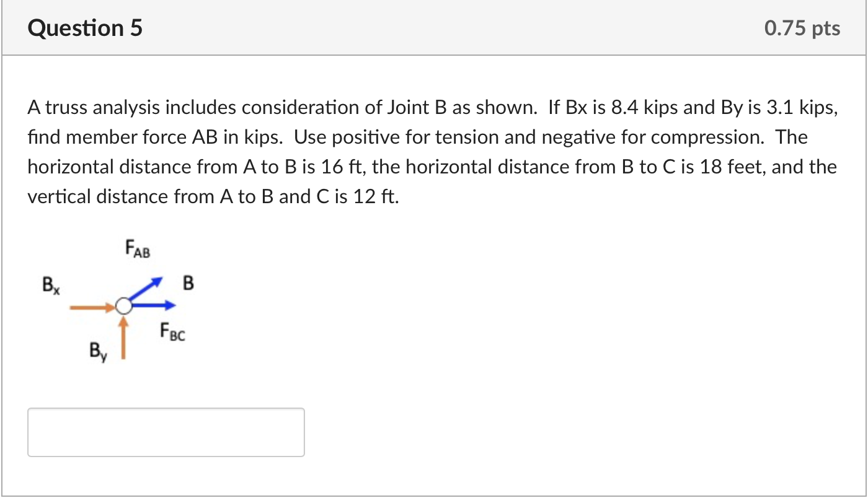Click the FBC label in the diagram
The image size is (868, 498).
172,331
